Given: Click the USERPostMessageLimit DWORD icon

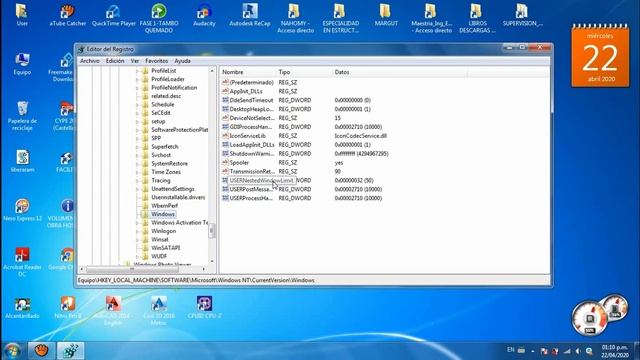Looking at the screenshot, I should coord(225,189).
